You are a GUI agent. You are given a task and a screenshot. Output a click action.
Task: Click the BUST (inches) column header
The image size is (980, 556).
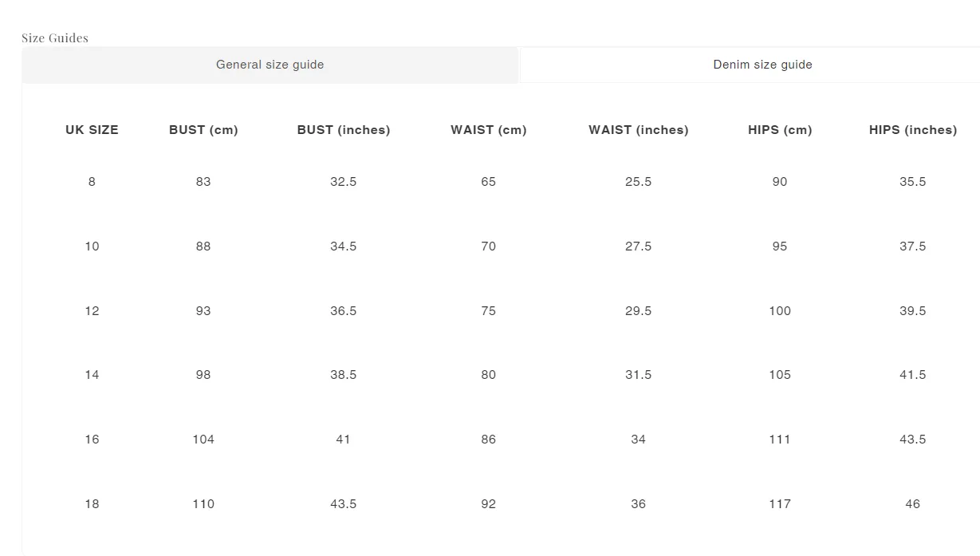coord(344,130)
